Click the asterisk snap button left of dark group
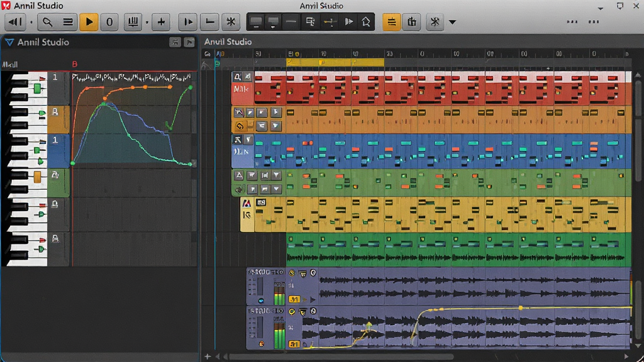The width and height of the screenshot is (644, 362). (231, 22)
